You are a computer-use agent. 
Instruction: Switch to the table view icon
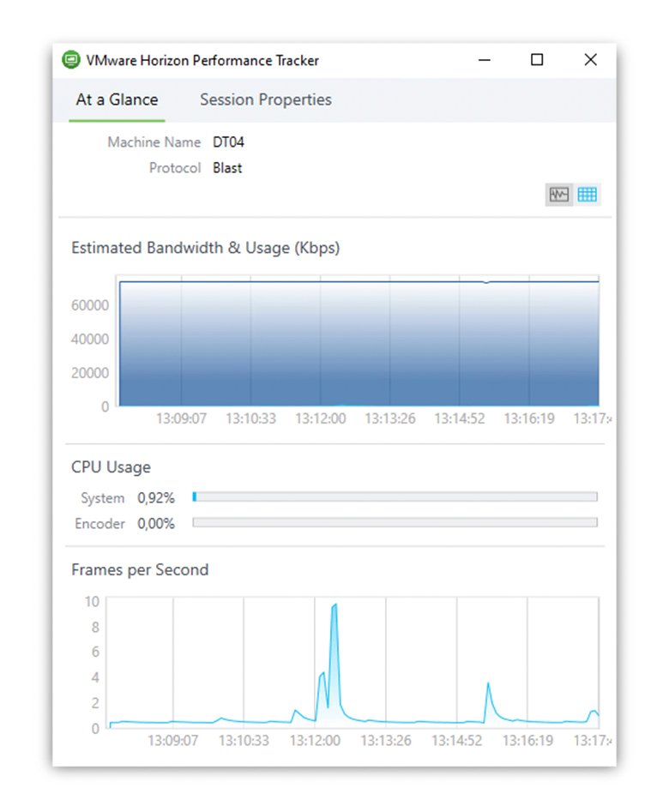(588, 194)
